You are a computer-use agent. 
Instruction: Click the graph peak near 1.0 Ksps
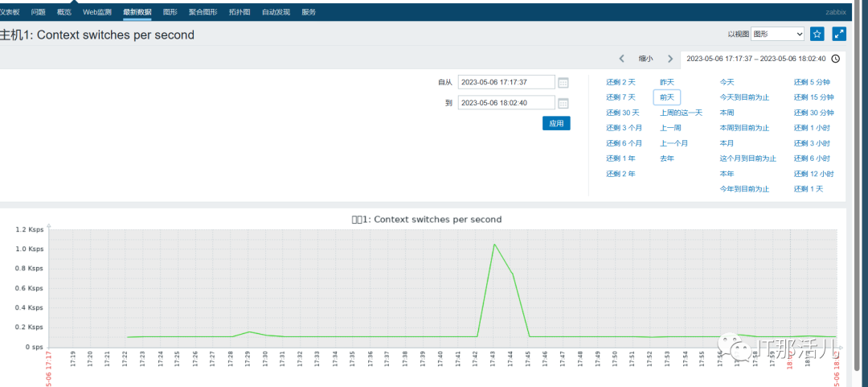click(494, 244)
